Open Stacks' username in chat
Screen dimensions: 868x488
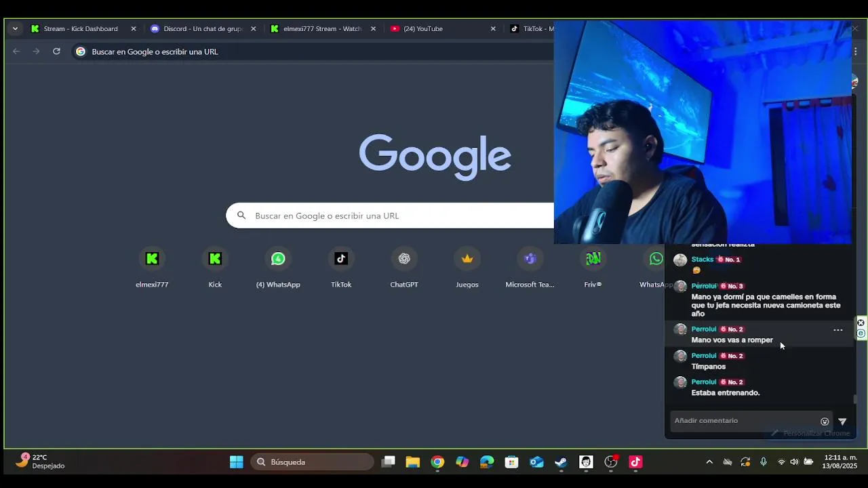703,260
